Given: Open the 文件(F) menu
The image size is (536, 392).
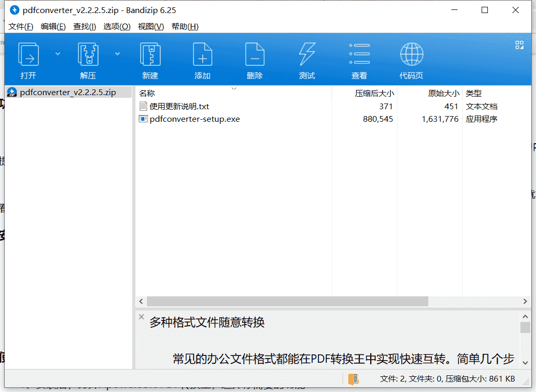Looking at the screenshot, I should (21, 27).
